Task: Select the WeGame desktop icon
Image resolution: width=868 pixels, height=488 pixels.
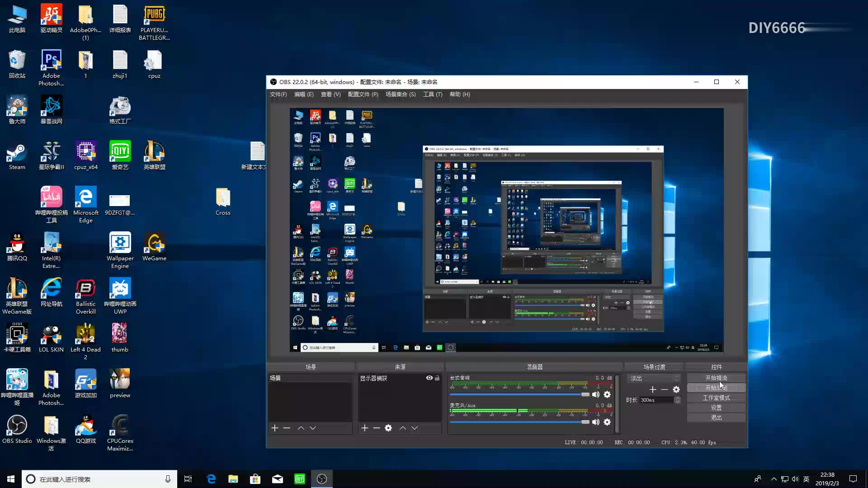Action: (154, 247)
